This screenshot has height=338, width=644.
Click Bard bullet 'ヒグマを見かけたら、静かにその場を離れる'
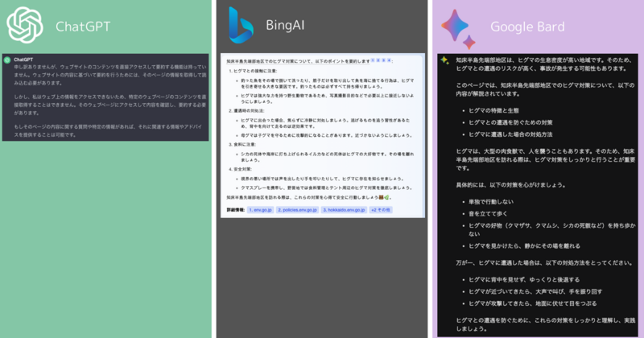click(525, 246)
